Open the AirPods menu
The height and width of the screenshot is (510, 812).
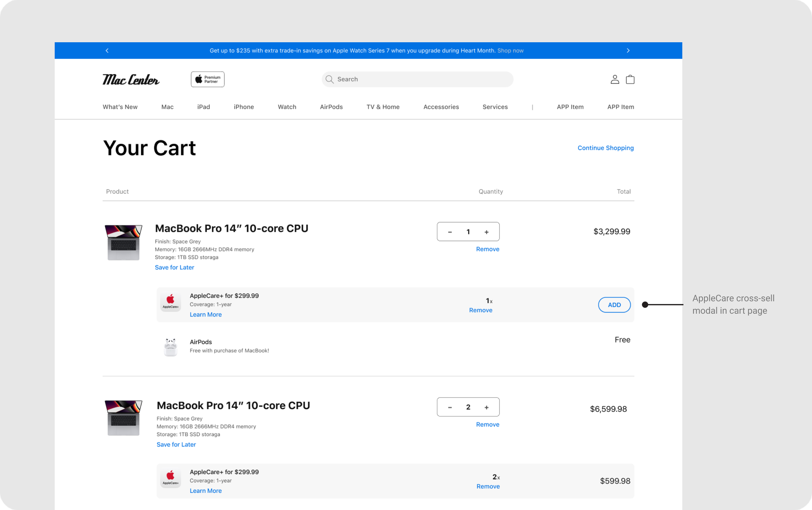(331, 107)
